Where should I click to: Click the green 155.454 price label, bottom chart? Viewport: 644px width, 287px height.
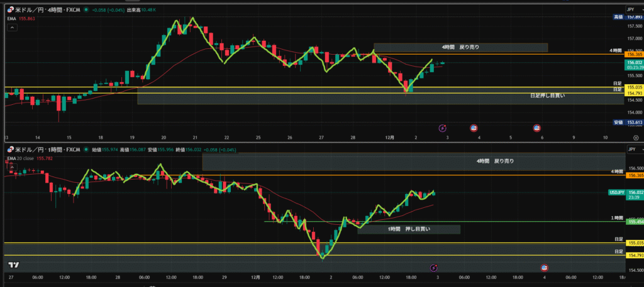632,222
